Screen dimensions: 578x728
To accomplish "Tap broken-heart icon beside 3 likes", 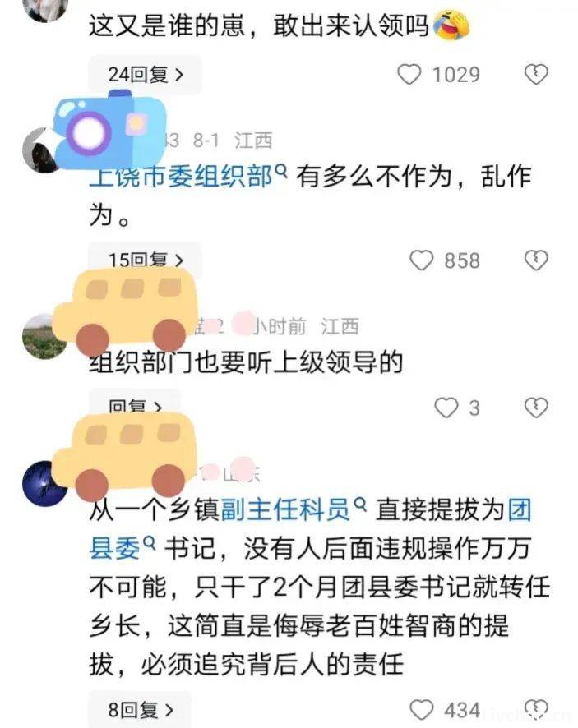I will pyautogui.click(x=536, y=408).
